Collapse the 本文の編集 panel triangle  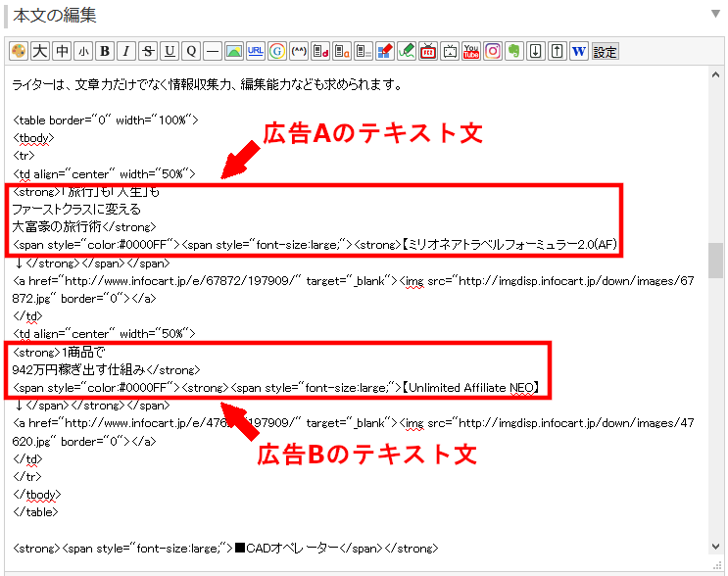click(715, 14)
